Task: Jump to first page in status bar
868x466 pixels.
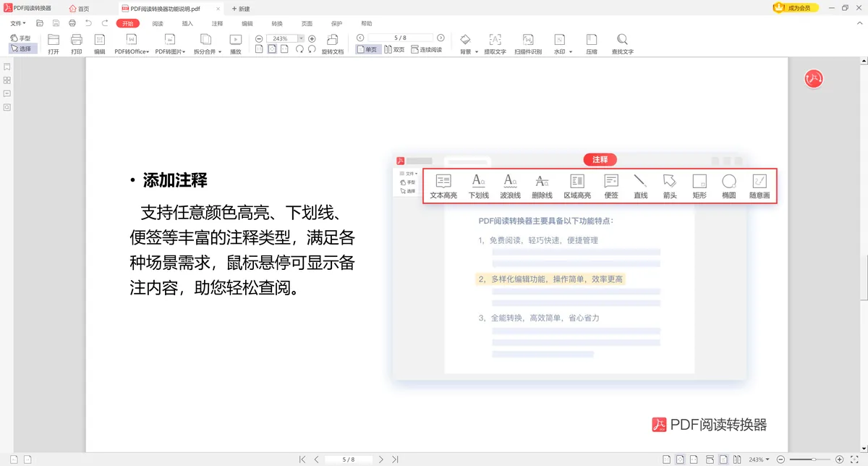Action: pos(302,459)
